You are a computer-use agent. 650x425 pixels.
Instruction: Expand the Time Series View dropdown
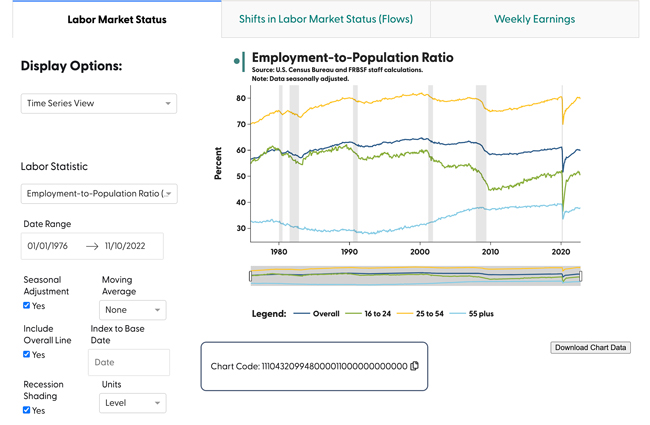pyautogui.click(x=99, y=103)
